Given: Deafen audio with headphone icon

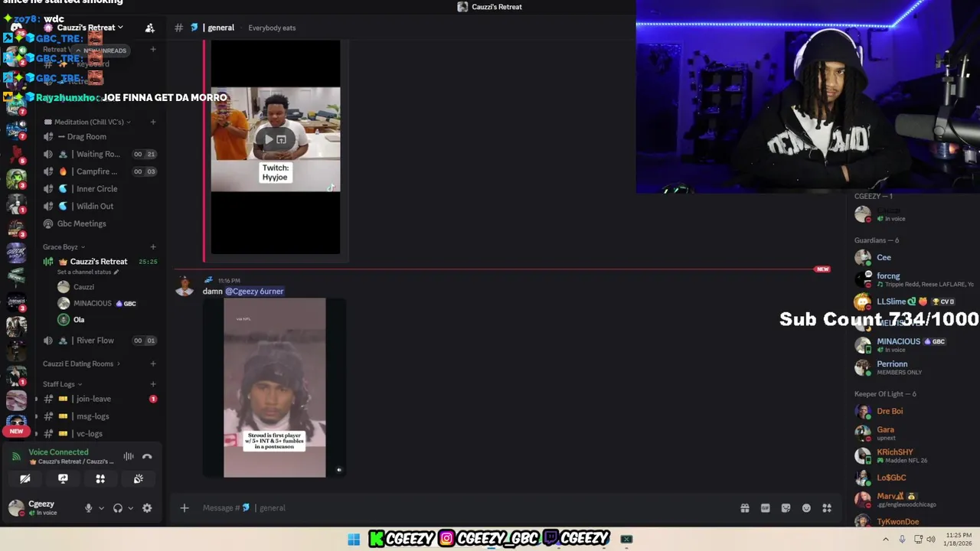Looking at the screenshot, I should [x=118, y=508].
